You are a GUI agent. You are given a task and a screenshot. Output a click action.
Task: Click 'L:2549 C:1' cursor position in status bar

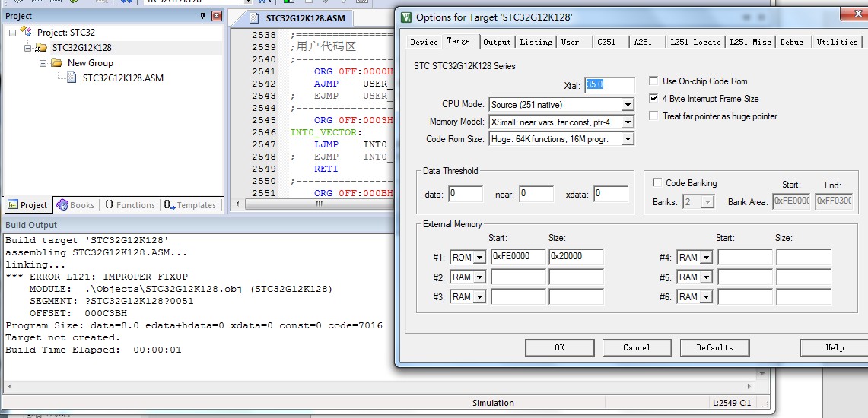pyautogui.click(x=732, y=403)
